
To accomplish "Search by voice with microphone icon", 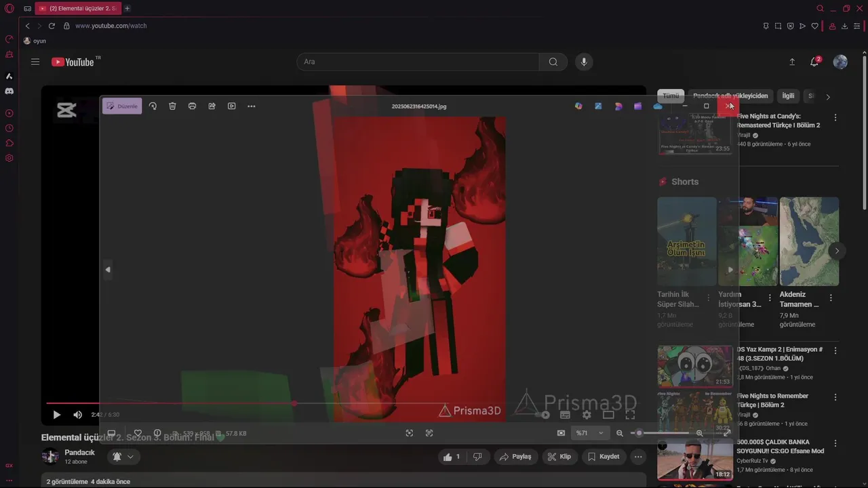I will tap(584, 62).
